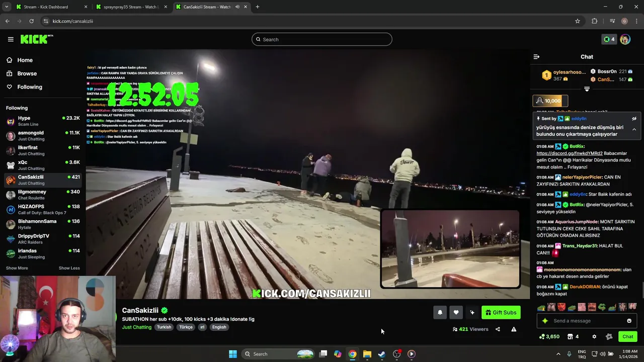Screen dimensions: 644x362
Task: Open Chrome's three-dot menu
Action: (636, 21)
